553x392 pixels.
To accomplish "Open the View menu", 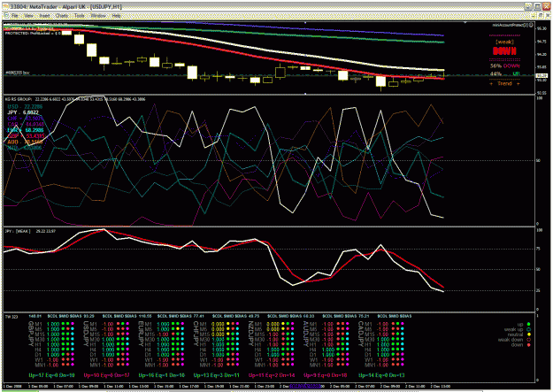I will 29,16.
